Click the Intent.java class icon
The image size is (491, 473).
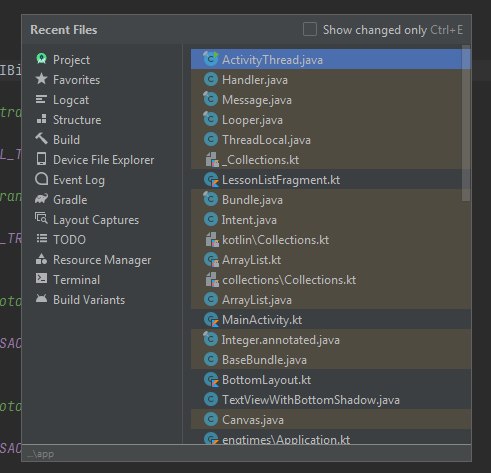click(211, 219)
